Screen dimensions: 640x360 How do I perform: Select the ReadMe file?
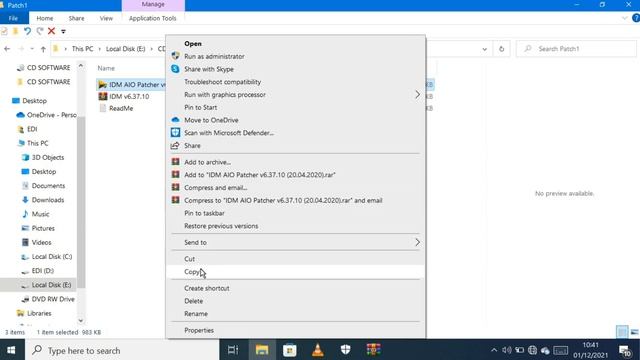(121, 108)
